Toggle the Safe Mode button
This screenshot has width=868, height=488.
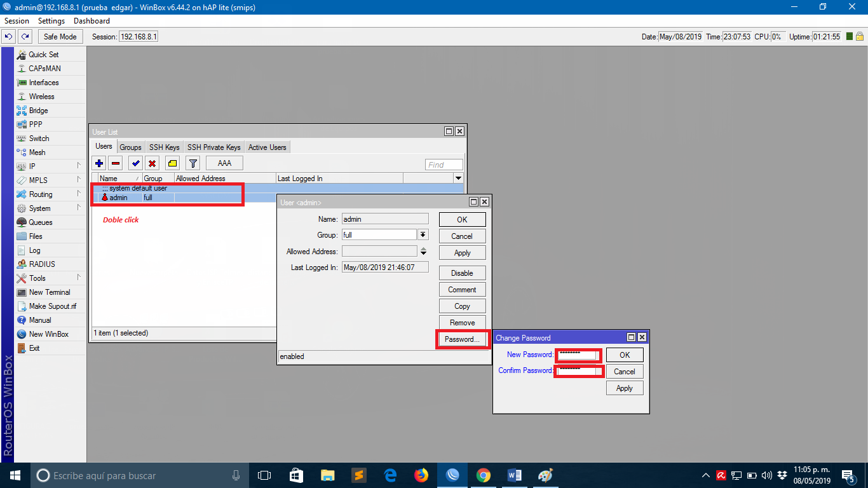click(x=60, y=37)
